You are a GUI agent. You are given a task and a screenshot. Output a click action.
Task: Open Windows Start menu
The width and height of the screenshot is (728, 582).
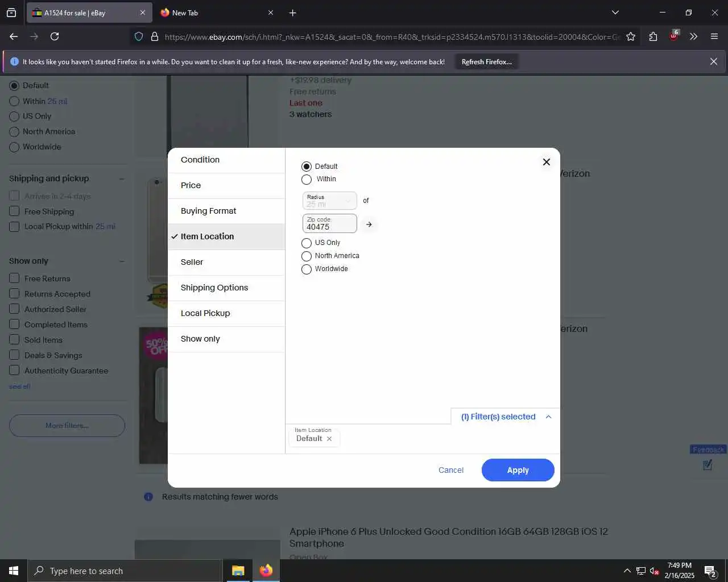point(14,571)
